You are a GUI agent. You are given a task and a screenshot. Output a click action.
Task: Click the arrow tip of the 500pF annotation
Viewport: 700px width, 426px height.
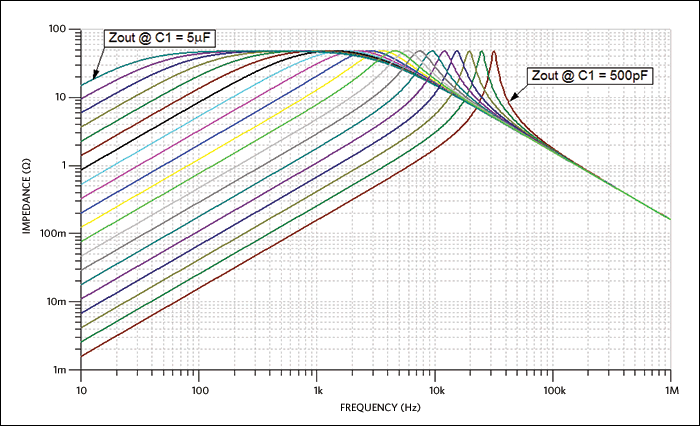coord(509,98)
